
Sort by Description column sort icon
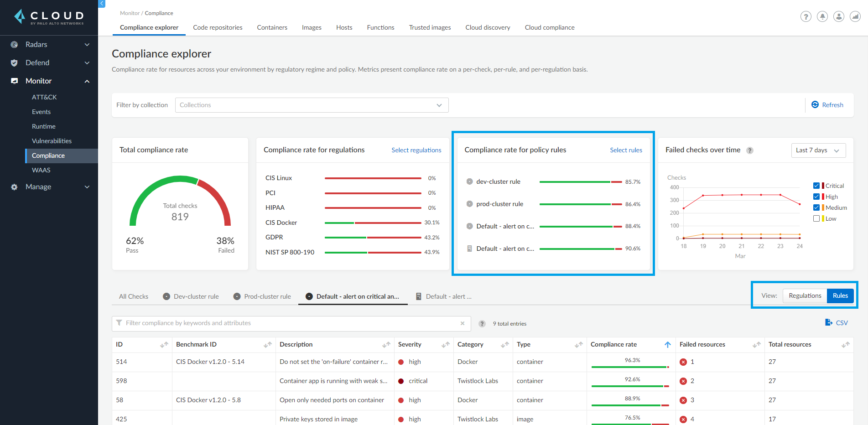point(386,345)
